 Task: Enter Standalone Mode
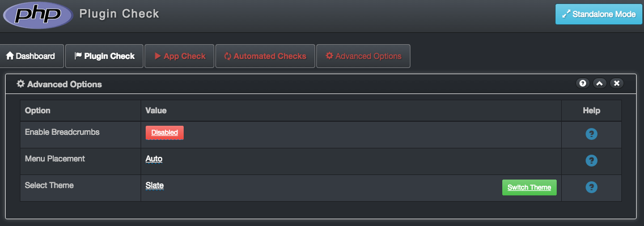coord(599,14)
